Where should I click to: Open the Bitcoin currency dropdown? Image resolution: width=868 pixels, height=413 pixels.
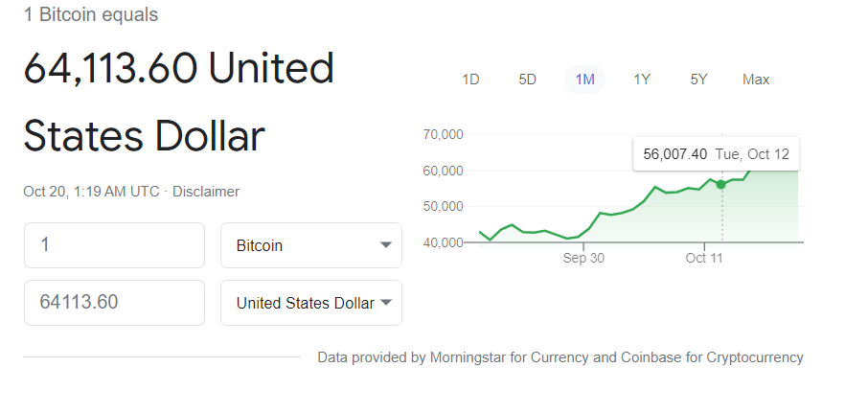[x=311, y=245]
